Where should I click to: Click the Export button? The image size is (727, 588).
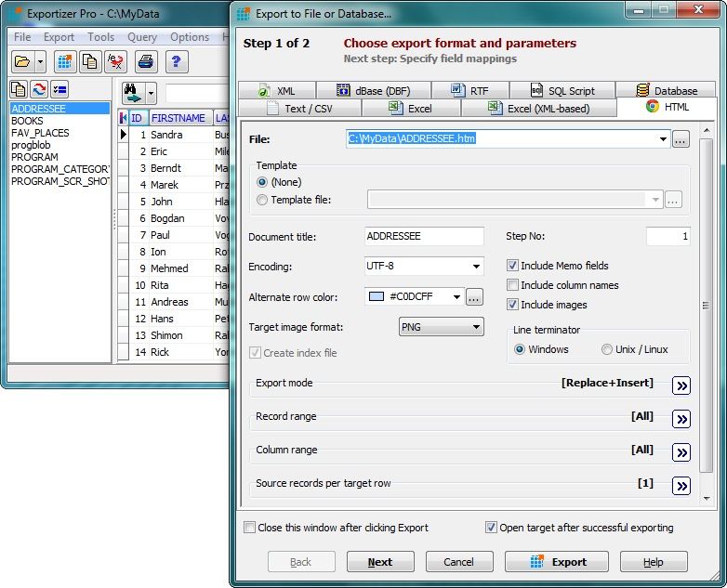tap(557, 562)
